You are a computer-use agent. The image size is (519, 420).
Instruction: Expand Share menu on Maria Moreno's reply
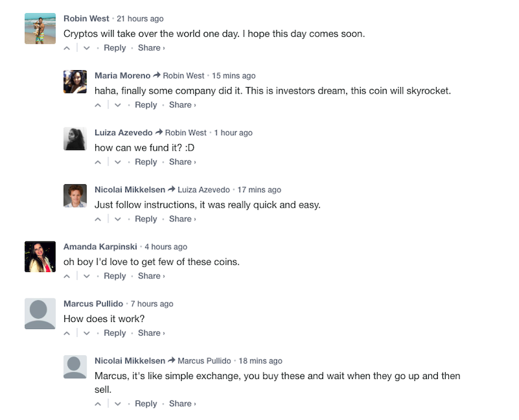pyautogui.click(x=182, y=105)
